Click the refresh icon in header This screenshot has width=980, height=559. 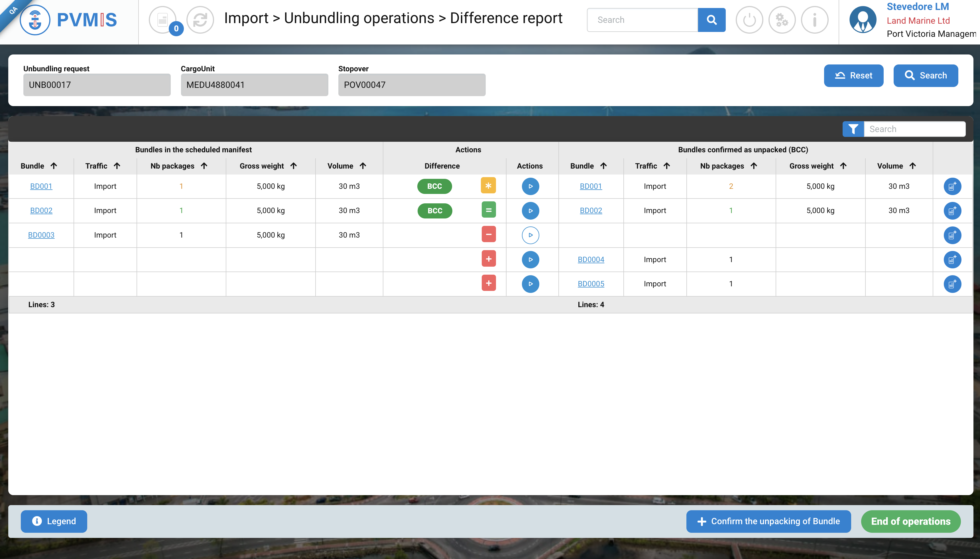pos(200,20)
